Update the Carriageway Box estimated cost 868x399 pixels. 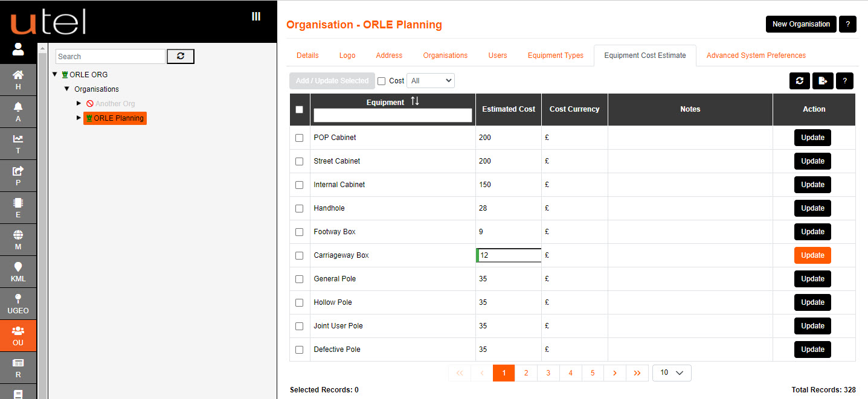click(812, 255)
